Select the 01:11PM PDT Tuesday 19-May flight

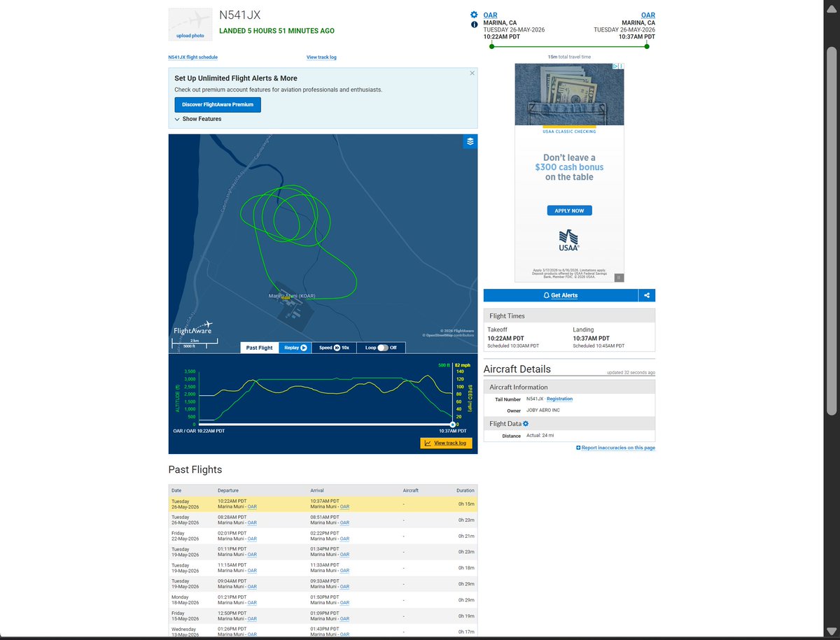coord(323,552)
